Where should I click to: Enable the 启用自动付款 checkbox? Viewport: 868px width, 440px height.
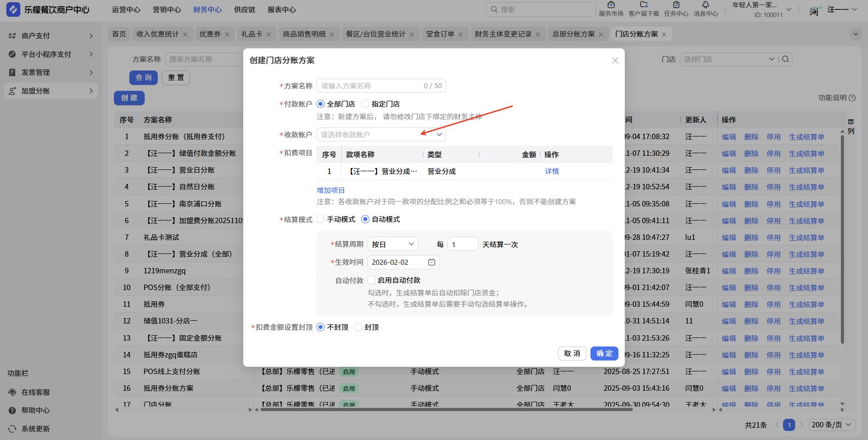372,281
